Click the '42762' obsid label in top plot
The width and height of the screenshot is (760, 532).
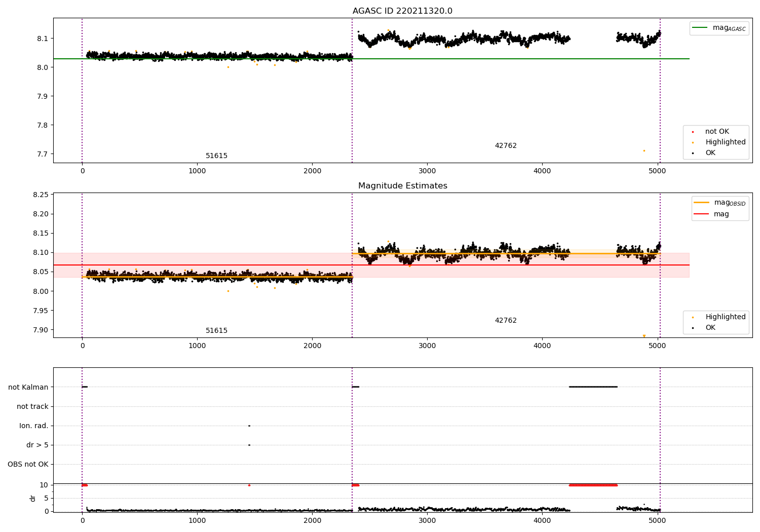(x=506, y=146)
